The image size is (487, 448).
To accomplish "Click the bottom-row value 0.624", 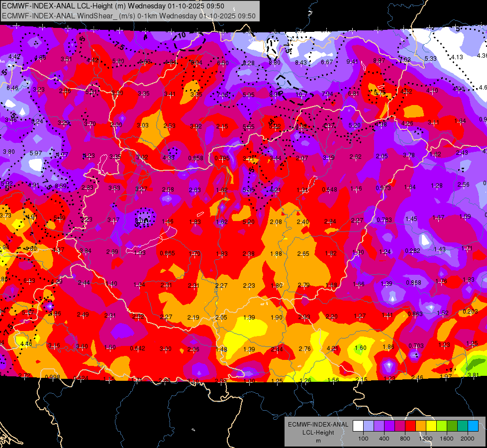I will tap(81, 378).
